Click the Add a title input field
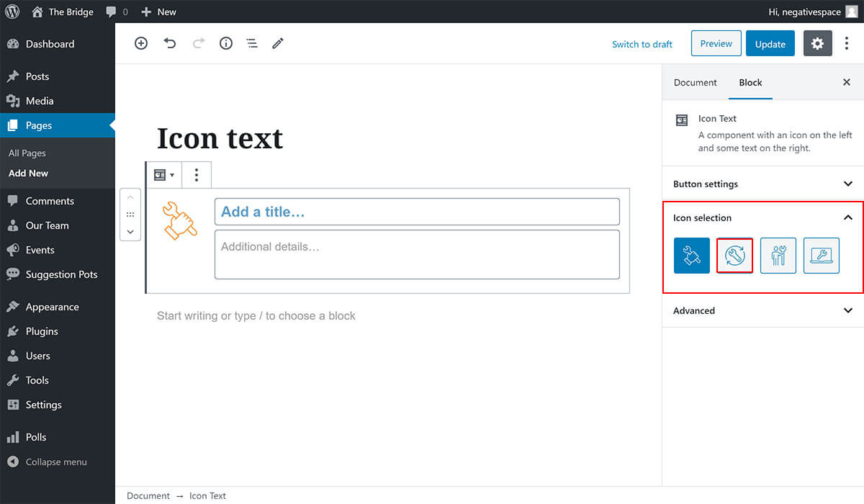Viewport: 864px width, 504px height. (416, 212)
